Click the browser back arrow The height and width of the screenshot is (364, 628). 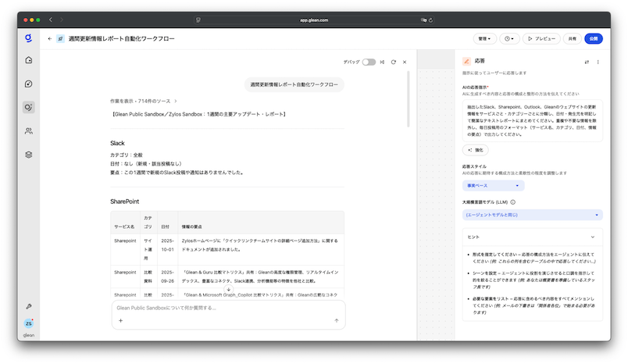click(51, 20)
